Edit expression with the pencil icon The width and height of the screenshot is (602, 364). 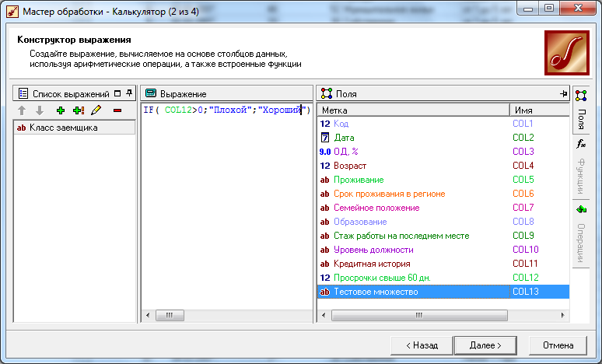pyautogui.click(x=96, y=110)
